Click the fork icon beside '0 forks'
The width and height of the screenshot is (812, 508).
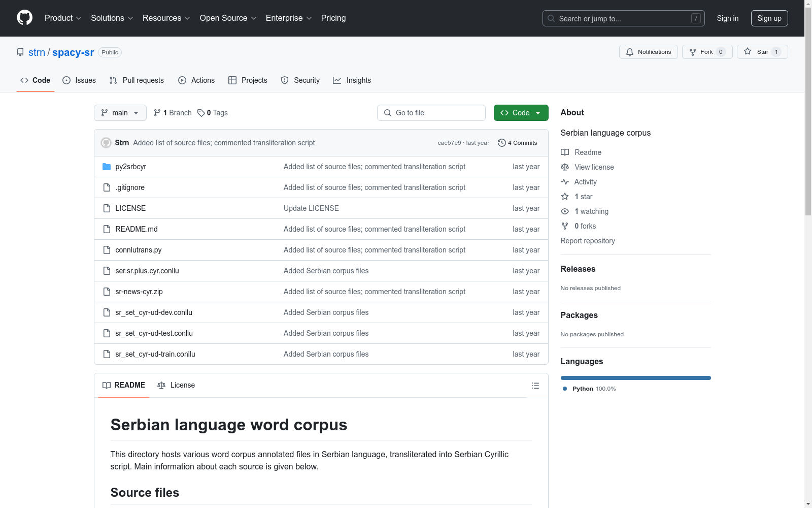565,226
